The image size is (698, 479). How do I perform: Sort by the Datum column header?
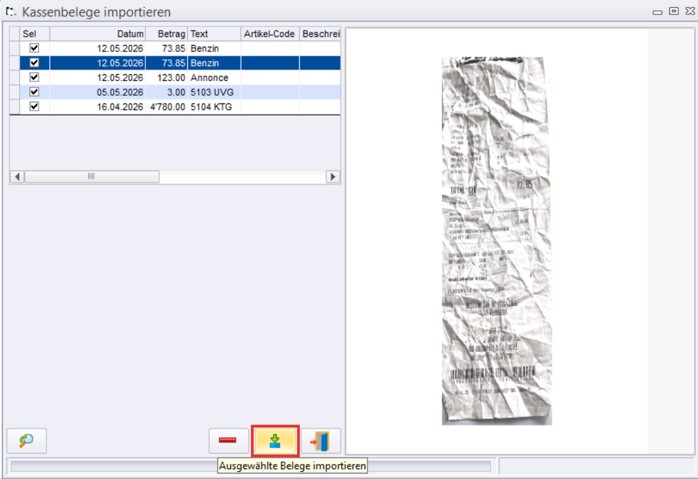(x=97, y=34)
